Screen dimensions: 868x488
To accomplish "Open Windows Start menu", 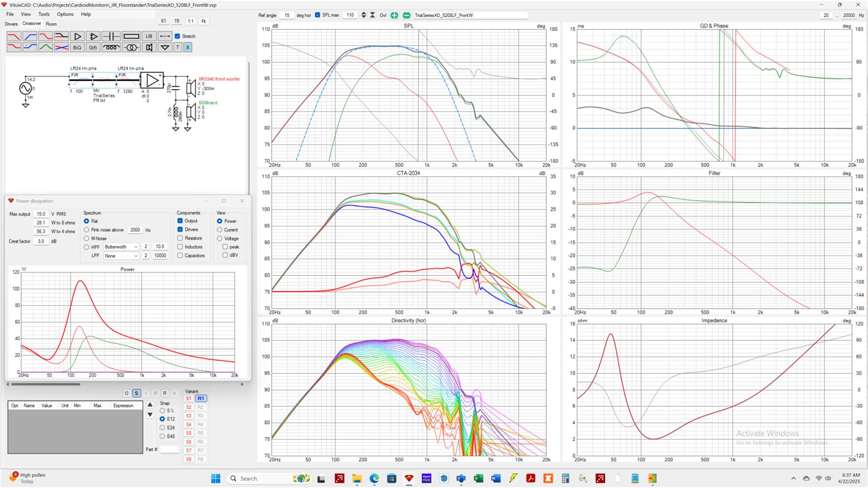I will tap(216, 478).
